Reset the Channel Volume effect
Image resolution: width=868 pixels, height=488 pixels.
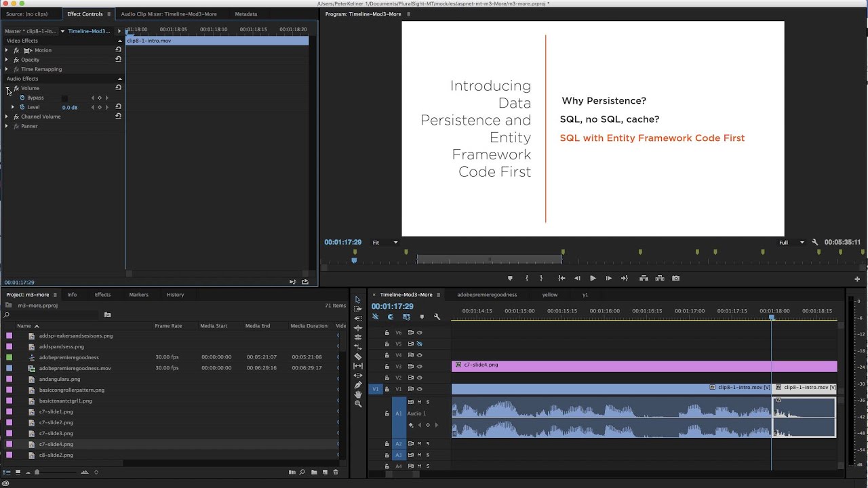pos(118,116)
